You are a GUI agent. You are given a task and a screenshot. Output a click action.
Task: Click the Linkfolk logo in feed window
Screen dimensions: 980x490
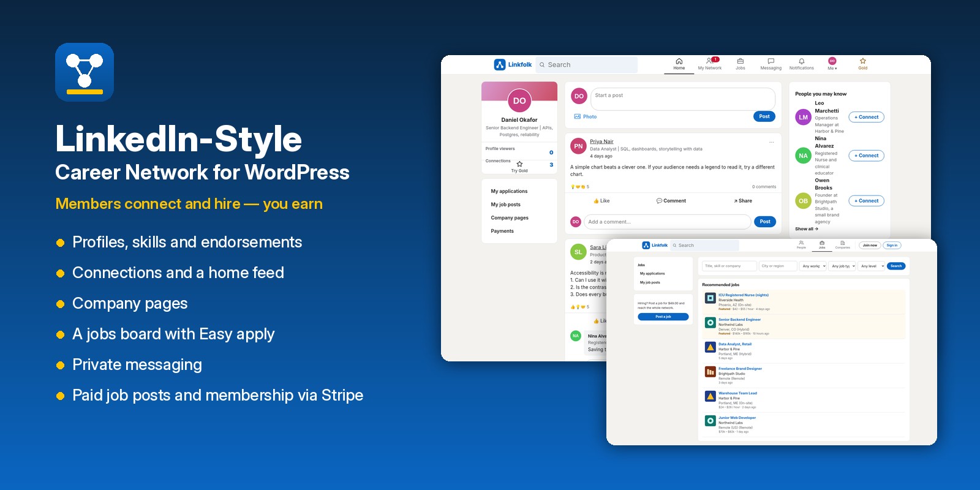(x=513, y=64)
